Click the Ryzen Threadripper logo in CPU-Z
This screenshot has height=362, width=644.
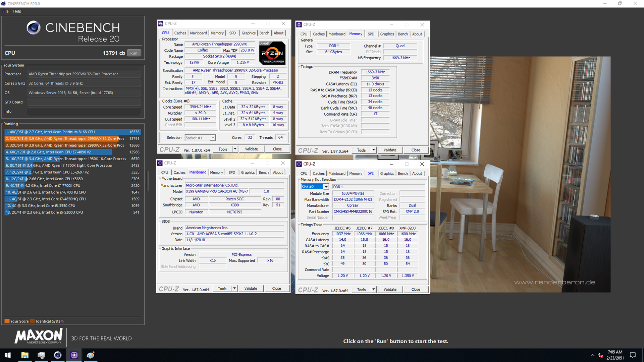coord(272,53)
